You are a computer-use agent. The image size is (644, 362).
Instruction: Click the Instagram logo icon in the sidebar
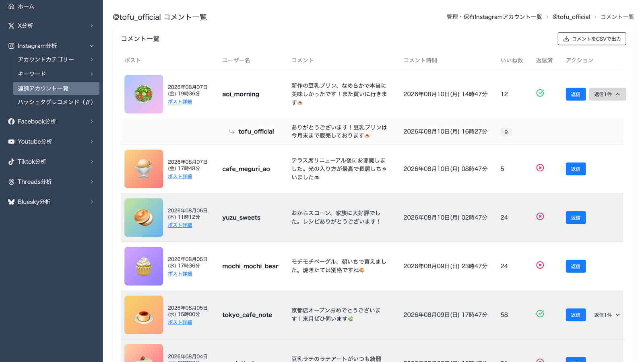pos(11,46)
